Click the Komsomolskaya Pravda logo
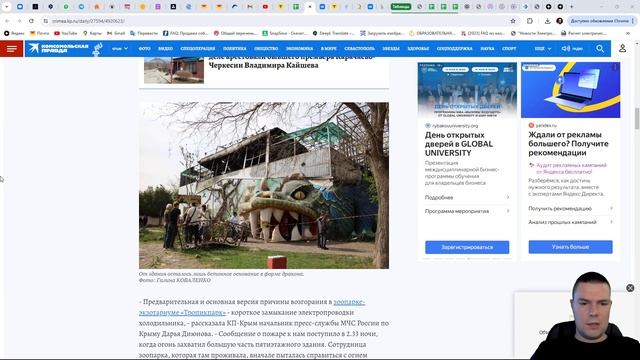 click(59, 49)
